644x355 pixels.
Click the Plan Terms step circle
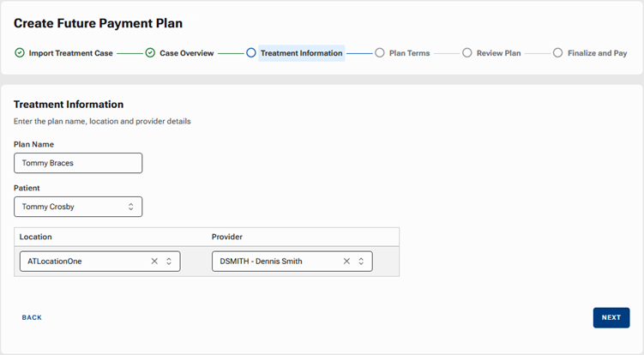(380, 53)
